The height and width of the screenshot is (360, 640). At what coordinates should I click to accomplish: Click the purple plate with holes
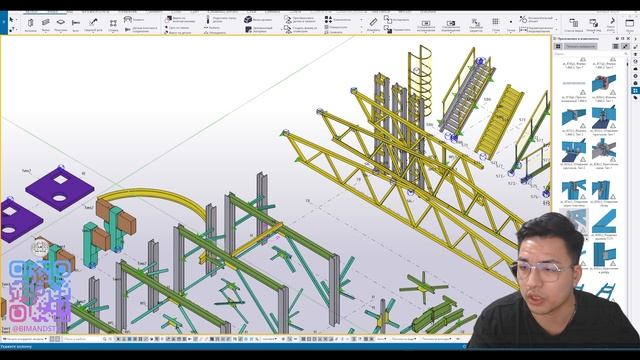pyautogui.click(x=60, y=189)
